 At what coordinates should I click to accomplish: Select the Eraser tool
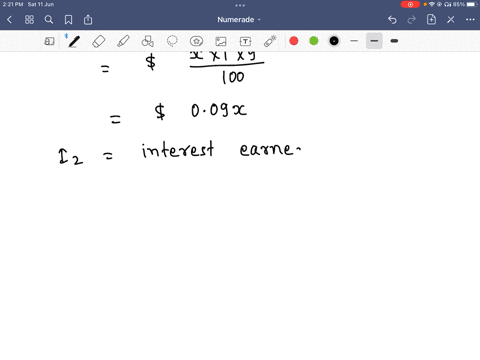point(99,41)
